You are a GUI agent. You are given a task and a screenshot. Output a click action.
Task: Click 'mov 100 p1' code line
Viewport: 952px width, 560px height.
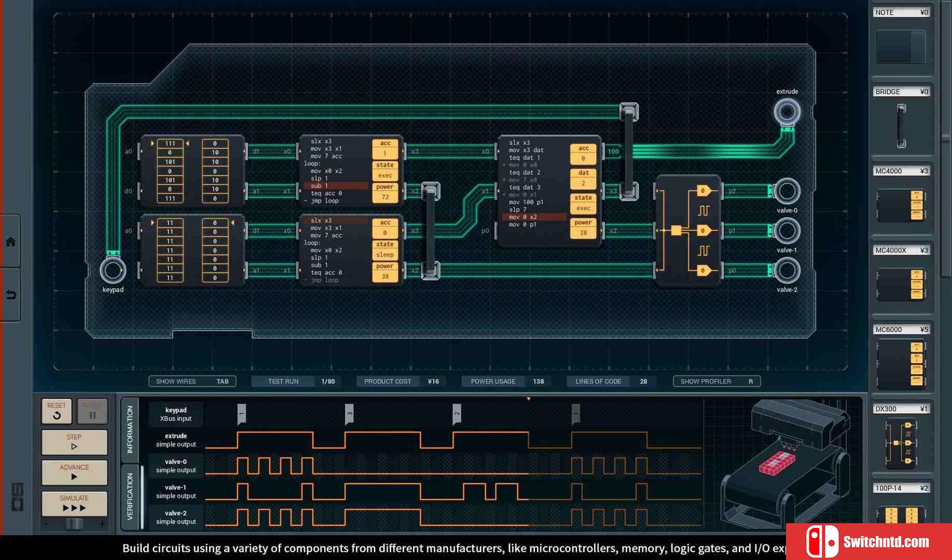pyautogui.click(x=526, y=202)
